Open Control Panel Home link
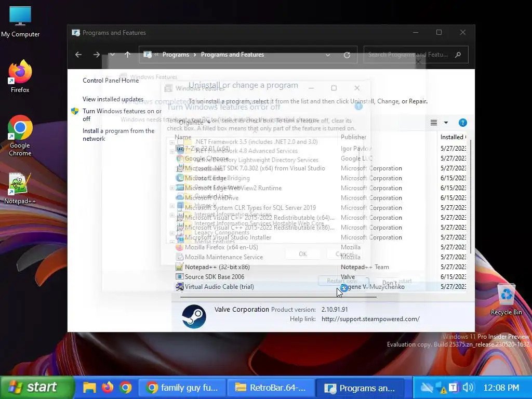The image size is (532, 399). 111,81
